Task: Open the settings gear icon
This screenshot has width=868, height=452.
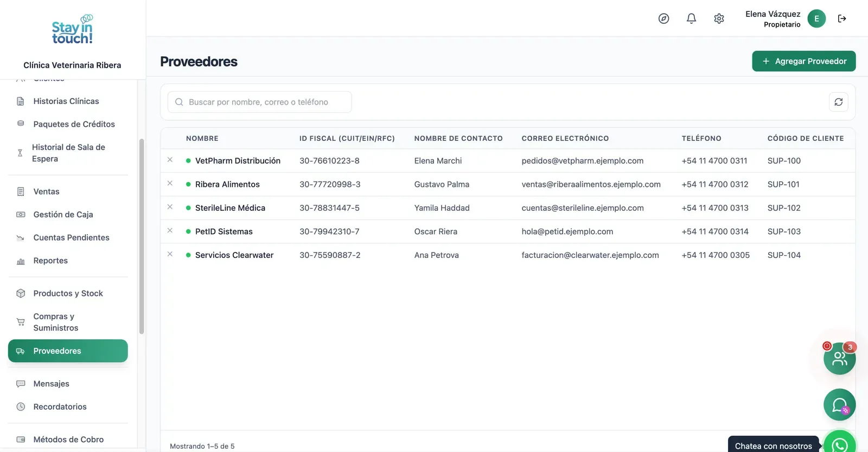Action: pos(719,18)
